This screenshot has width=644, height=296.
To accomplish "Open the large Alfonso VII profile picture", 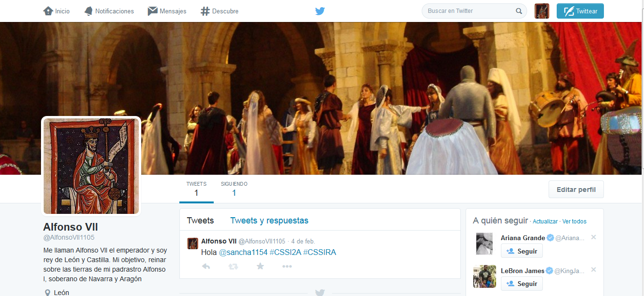I will [91, 166].
